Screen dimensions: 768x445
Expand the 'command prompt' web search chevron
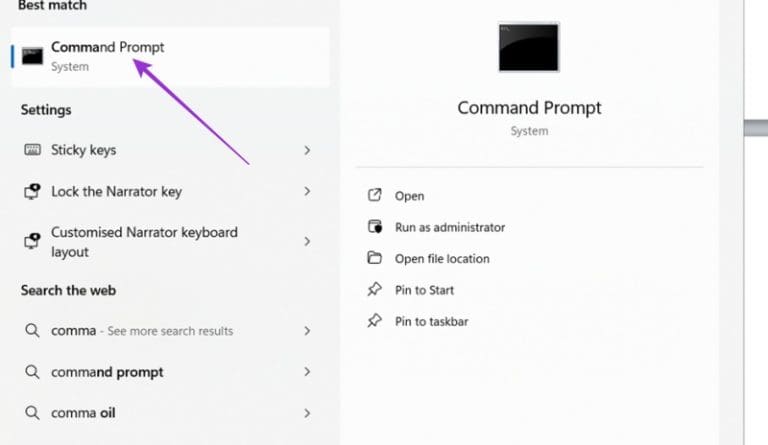click(307, 372)
